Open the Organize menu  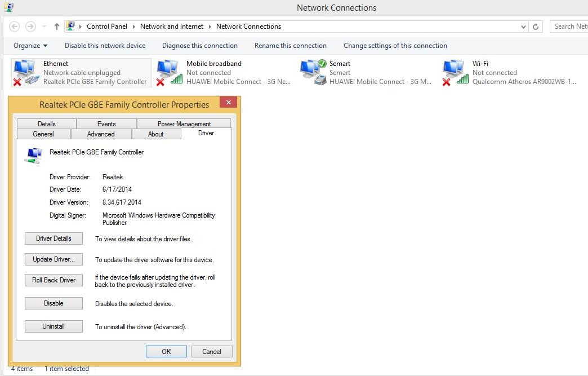click(x=30, y=46)
